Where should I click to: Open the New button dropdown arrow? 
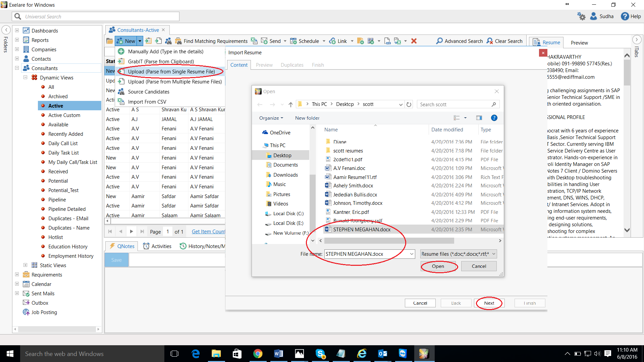[140, 41]
